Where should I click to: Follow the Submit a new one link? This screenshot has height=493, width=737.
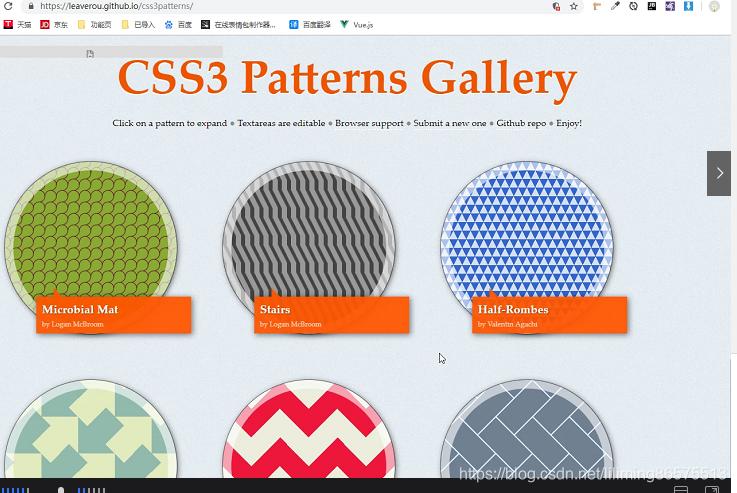click(x=450, y=123)
